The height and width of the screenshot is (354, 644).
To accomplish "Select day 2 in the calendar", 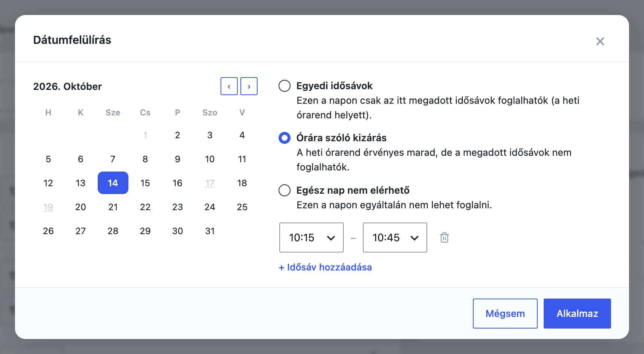I will (x=177, y=135).
